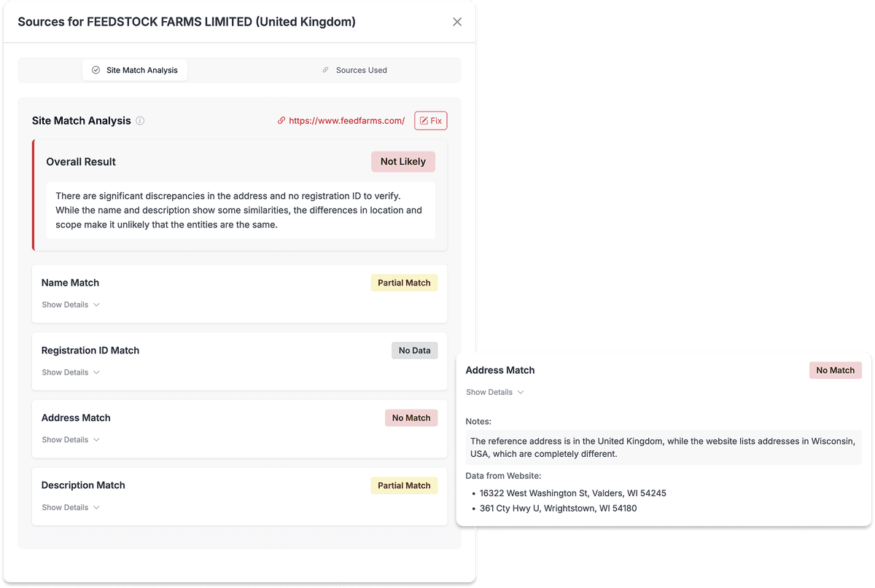Click the Registration ID Match heading
This screenshot has width=875, height=588.
pos(90,350)
